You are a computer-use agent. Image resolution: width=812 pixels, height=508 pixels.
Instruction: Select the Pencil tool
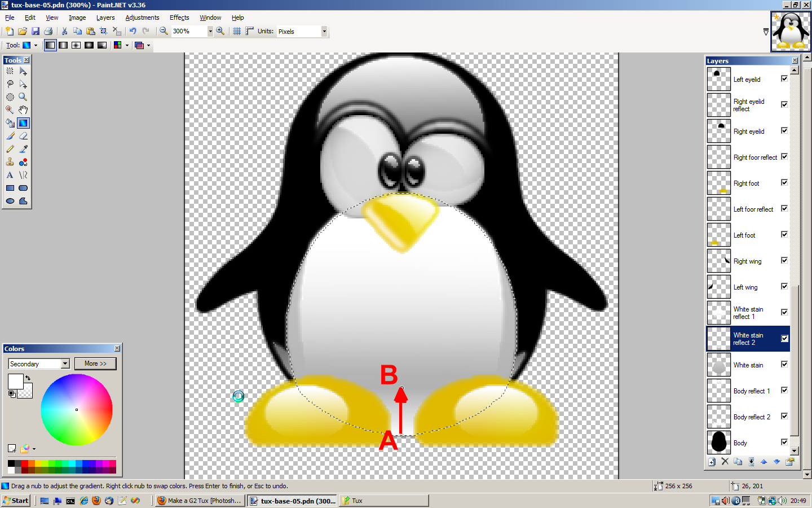[10, 149]
